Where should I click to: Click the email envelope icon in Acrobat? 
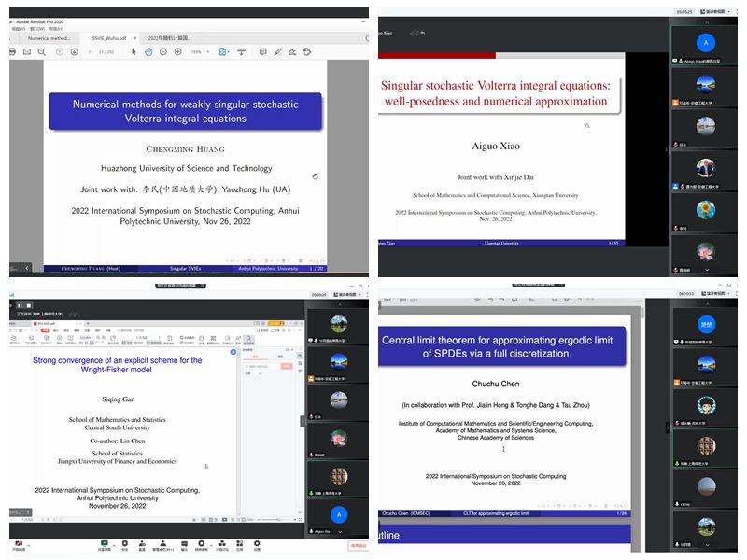pyautogui.click(x=26, y=51)
